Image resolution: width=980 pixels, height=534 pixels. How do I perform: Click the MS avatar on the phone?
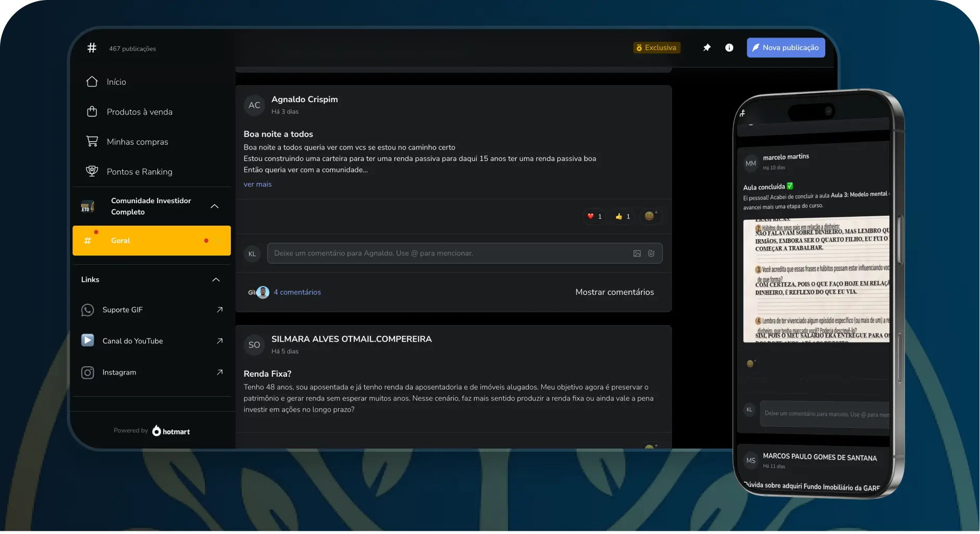tap(751, 461)
